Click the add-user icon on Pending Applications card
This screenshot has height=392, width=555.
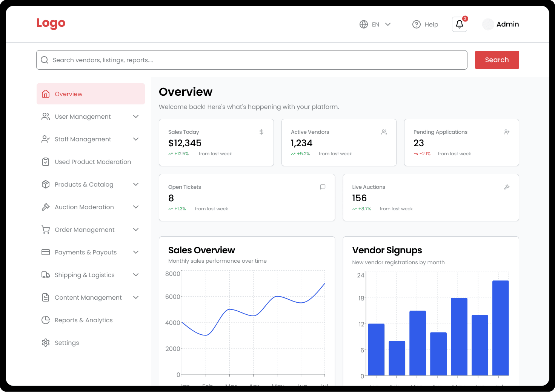coord(507,132)
